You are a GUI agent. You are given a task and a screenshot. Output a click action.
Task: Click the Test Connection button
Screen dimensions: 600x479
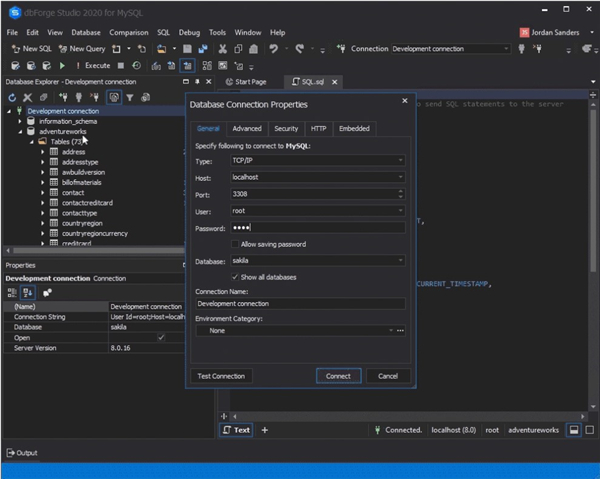(221, 376)
